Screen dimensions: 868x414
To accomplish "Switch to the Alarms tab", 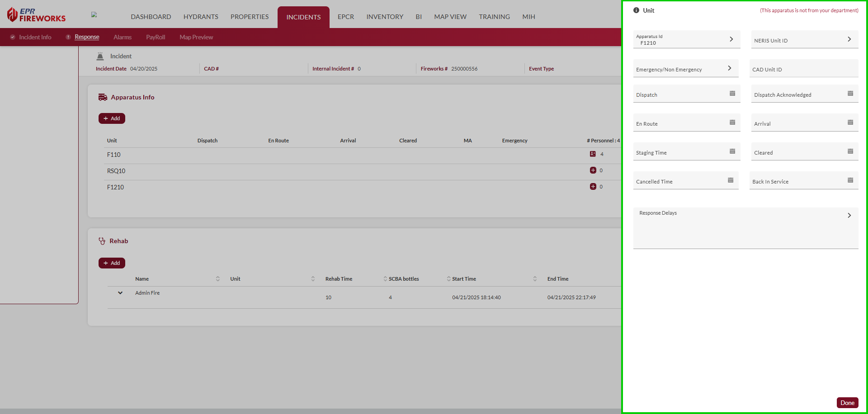I will 123,37.
